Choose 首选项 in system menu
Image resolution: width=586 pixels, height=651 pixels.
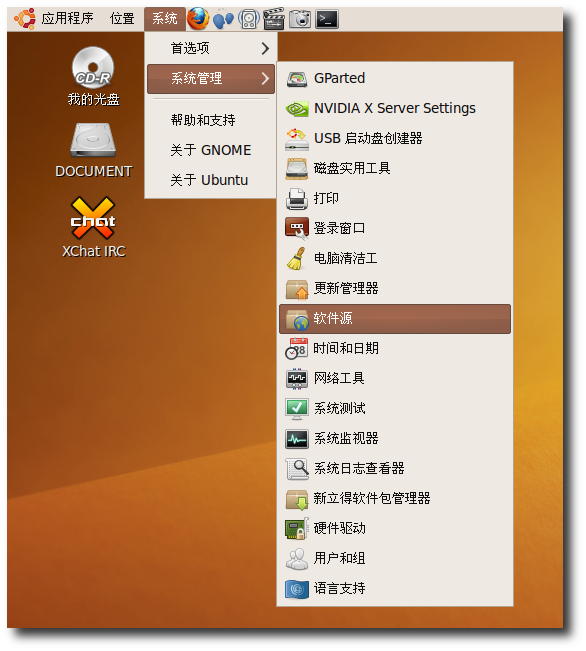[211, 49]
